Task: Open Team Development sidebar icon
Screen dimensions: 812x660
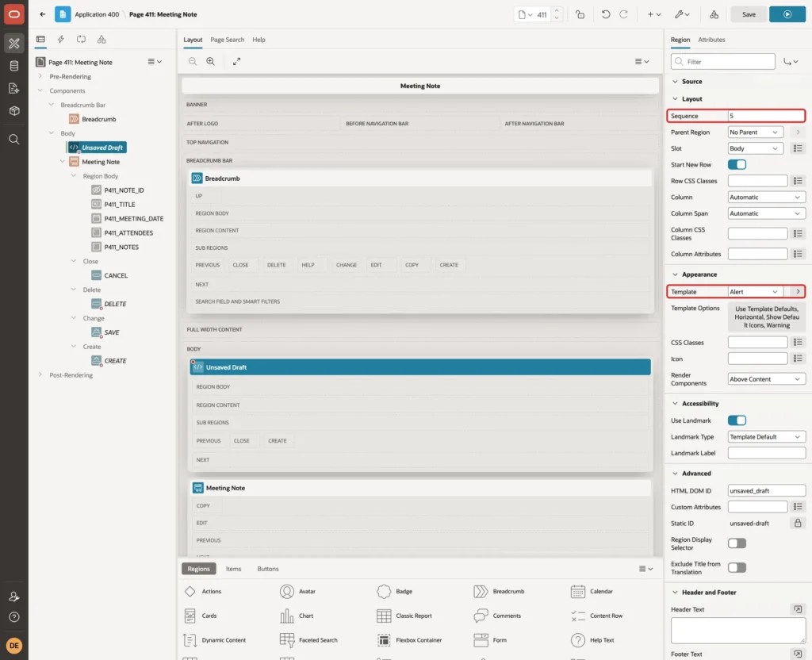Action: (14, 89)
